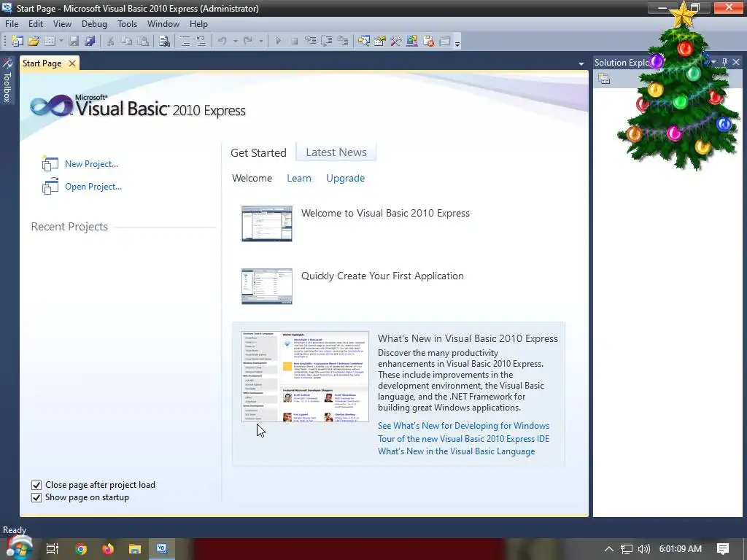Image resolution: width=747 pixels, height=560 pixels.
Task: Click the Stop Debugging square icon
Action: 294,42
